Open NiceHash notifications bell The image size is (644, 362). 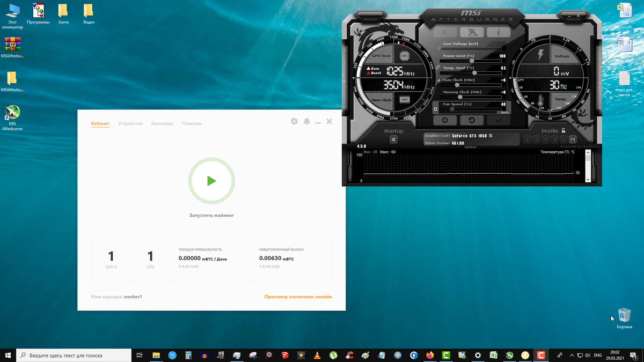306,122
